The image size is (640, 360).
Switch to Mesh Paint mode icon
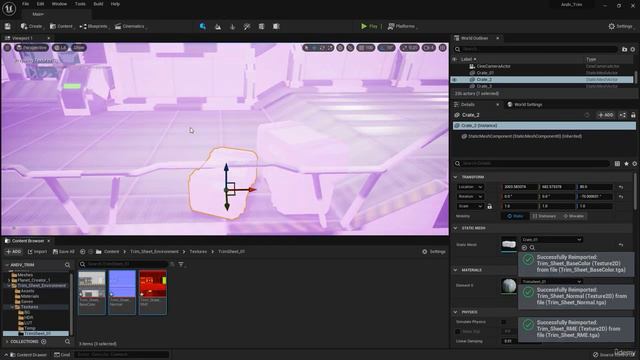pos(247,27)
